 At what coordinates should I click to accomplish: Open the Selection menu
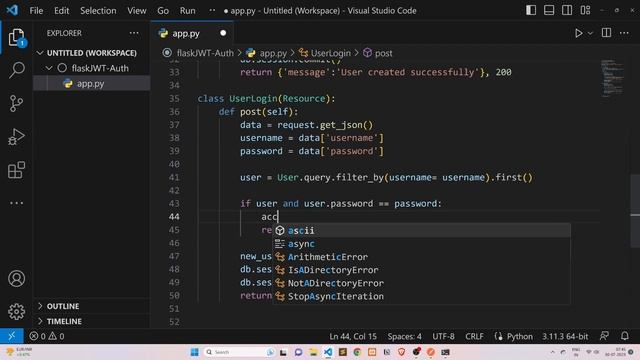coord(98,11)
